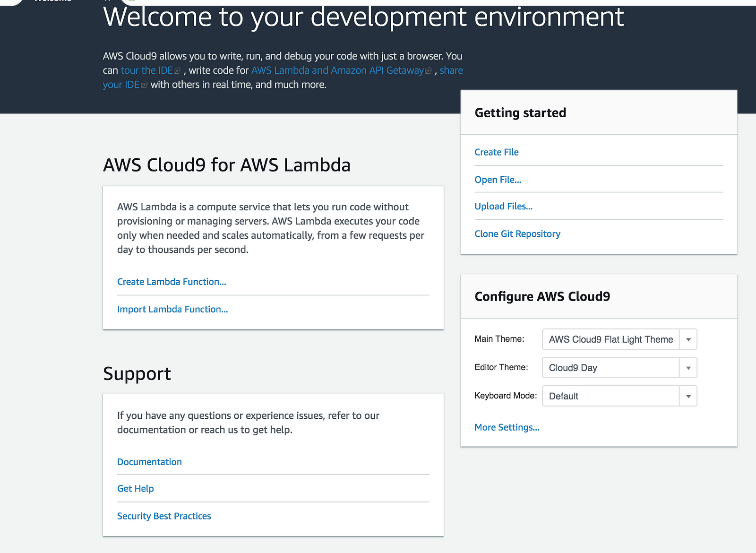756x553 pixels.
Task: Open the Documentation link under Support
Action: click(149, 462)
